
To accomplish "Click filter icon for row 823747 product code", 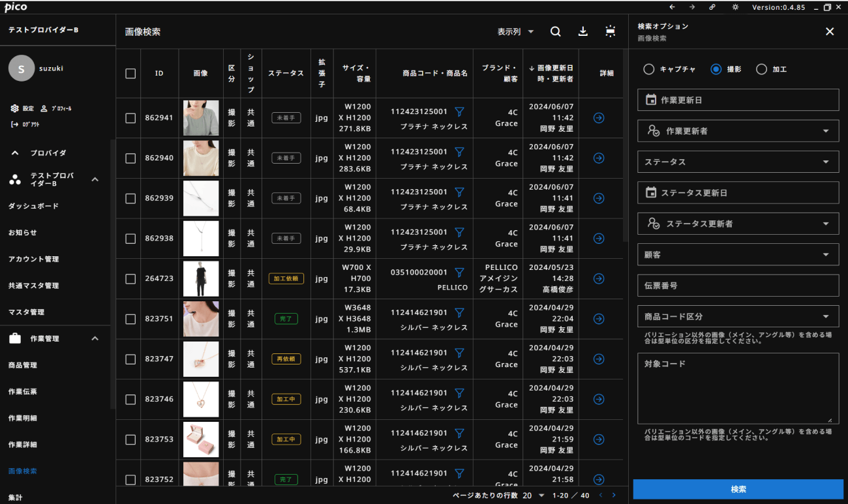I will point(459,353).
